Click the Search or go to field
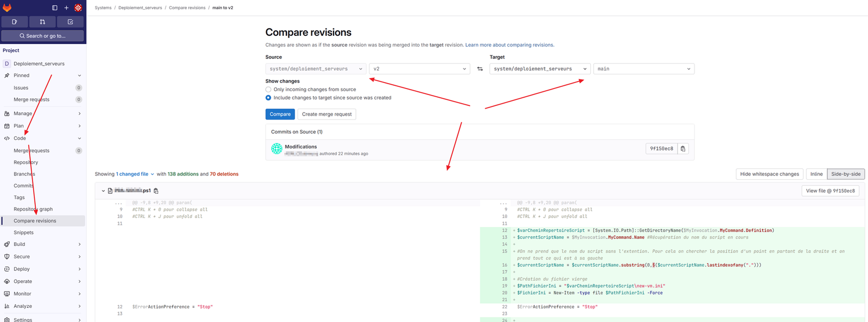 coord(42,36)
